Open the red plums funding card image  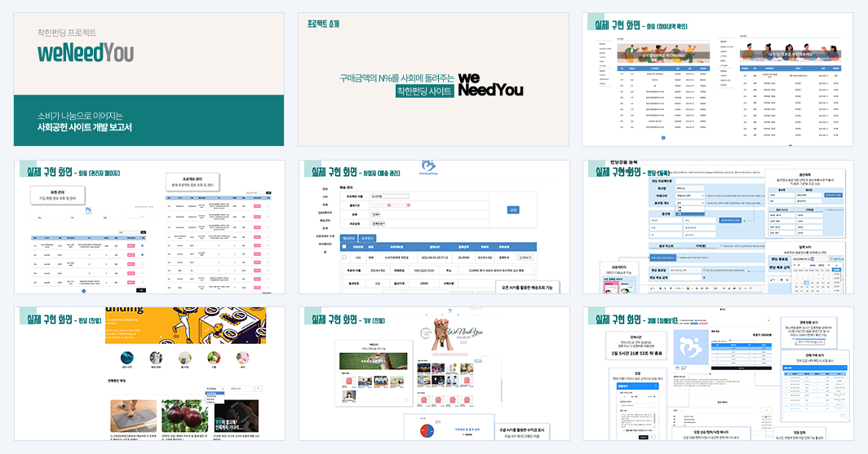pos(185,416)
